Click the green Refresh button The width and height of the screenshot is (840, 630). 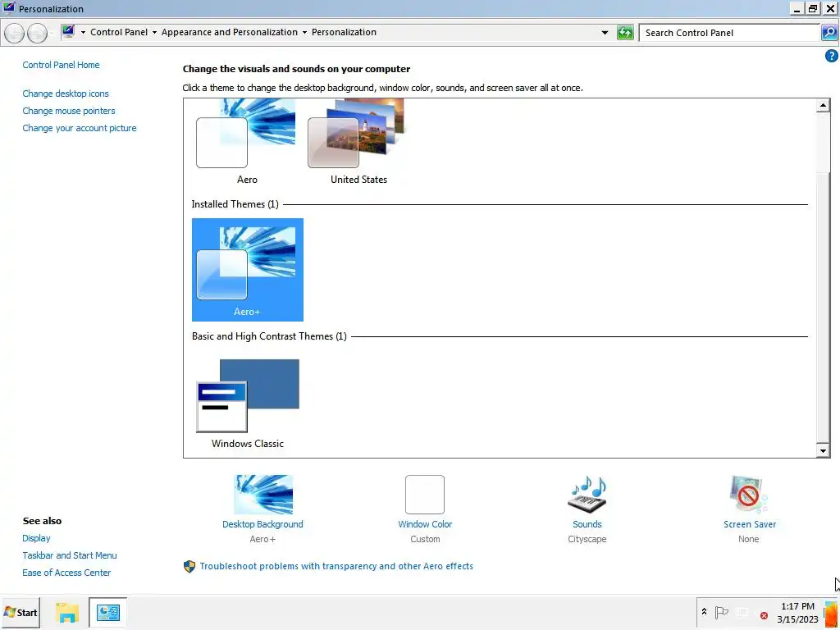(625, 33)
